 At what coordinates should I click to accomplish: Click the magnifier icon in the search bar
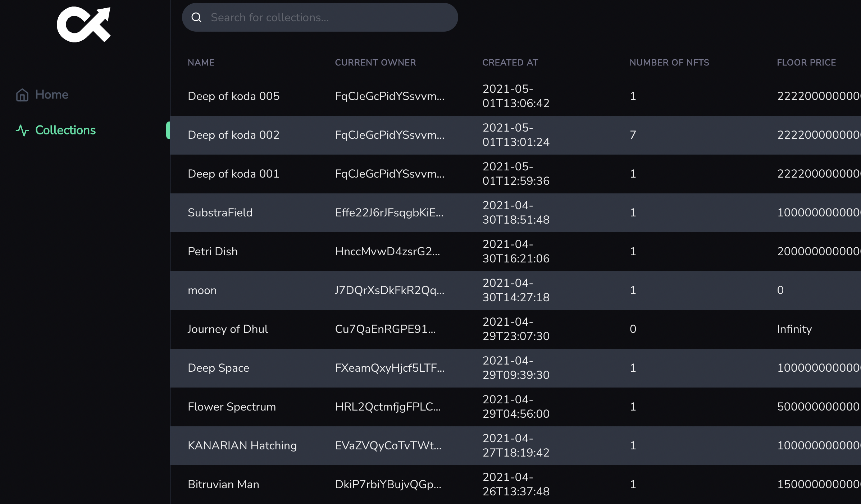coord(196,17)
